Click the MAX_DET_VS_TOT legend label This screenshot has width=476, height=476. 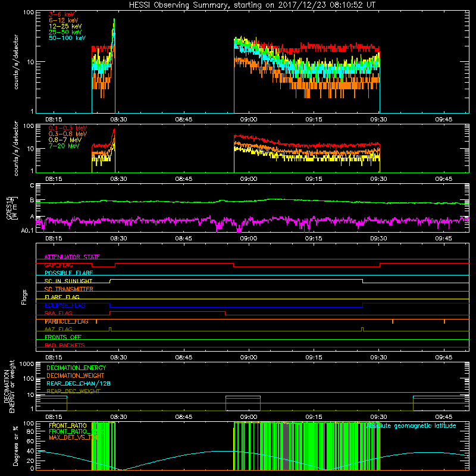click(x=74, y=437)
